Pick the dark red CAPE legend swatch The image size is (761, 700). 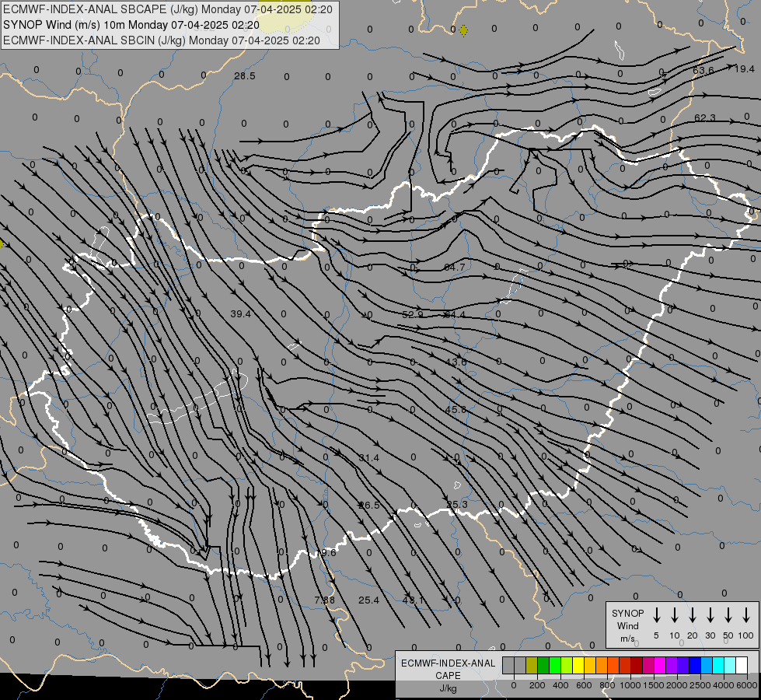click(637, 666)
